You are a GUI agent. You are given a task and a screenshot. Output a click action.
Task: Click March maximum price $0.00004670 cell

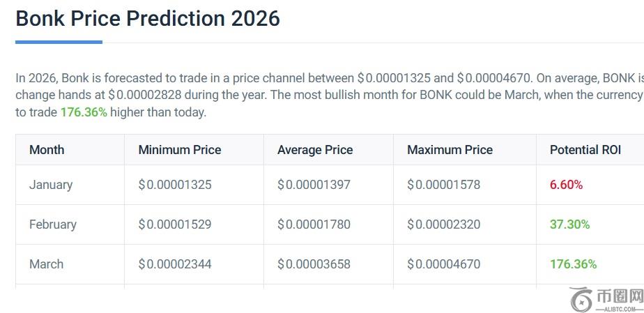pyautogui.click(x=444, y=264)
